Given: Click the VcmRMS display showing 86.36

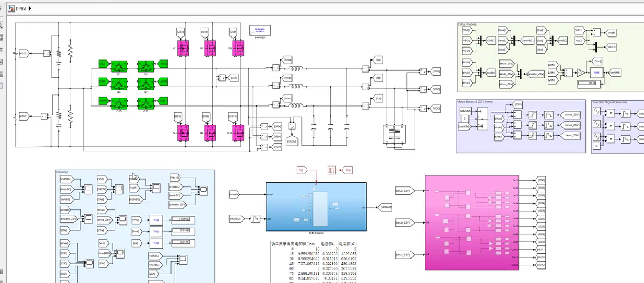Looking at the screenshot, I should 589,83.
